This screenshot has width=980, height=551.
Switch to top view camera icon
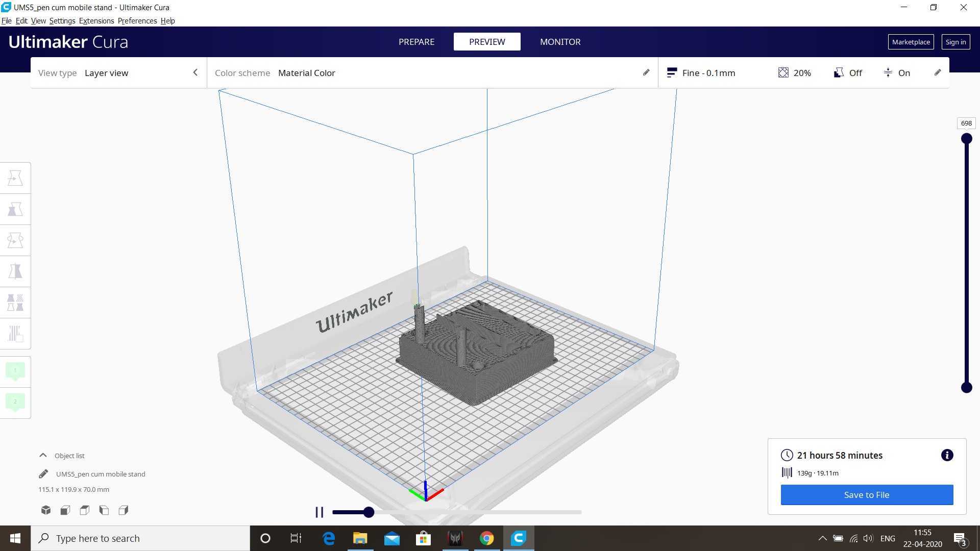pyautogui.click(x=85, y=510)
